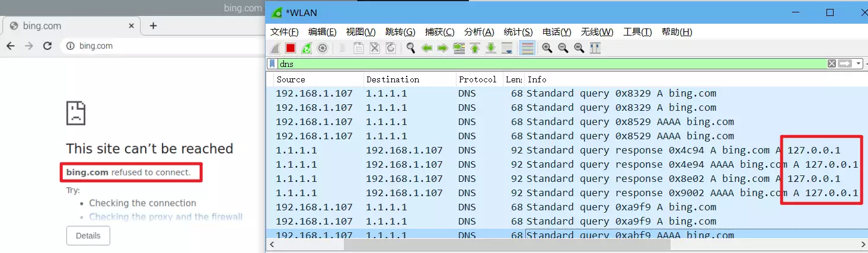This screenshot has width=868, height=253.
Task: Clear the dns display filter
Action: (832, 64)
